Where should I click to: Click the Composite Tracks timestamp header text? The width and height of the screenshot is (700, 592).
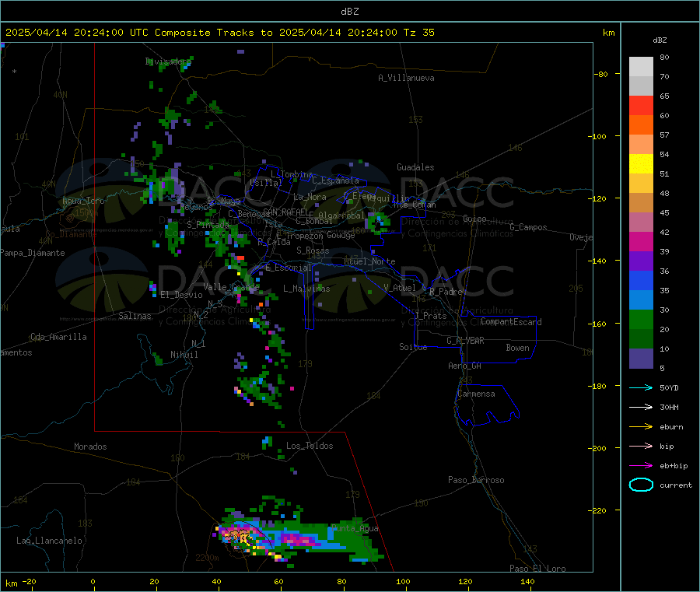(x=220, y=33)
